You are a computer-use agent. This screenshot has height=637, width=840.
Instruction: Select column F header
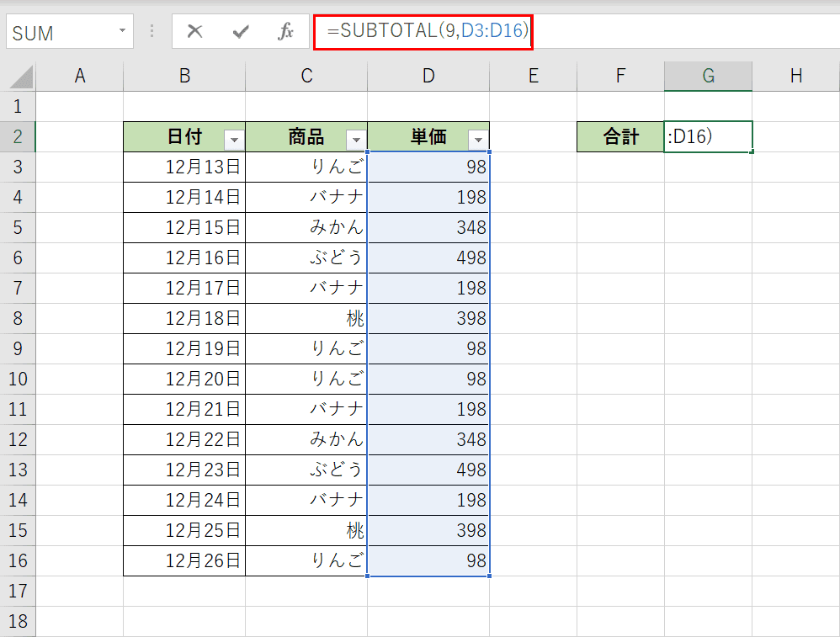tap(620, 76)
